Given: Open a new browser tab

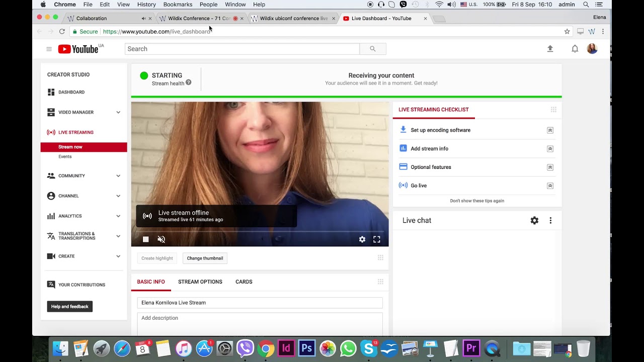Looking at the screenshot, I should point(439,19).
